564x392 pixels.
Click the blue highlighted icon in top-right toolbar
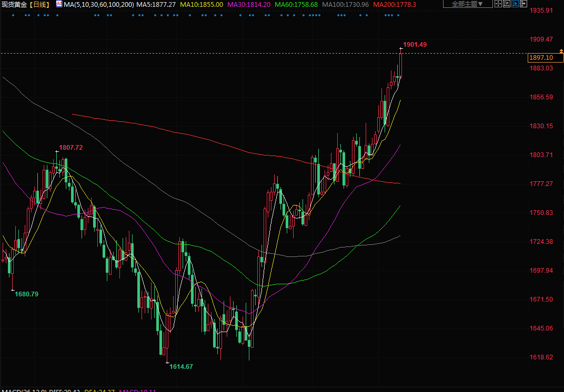click(x=515, y=4)
